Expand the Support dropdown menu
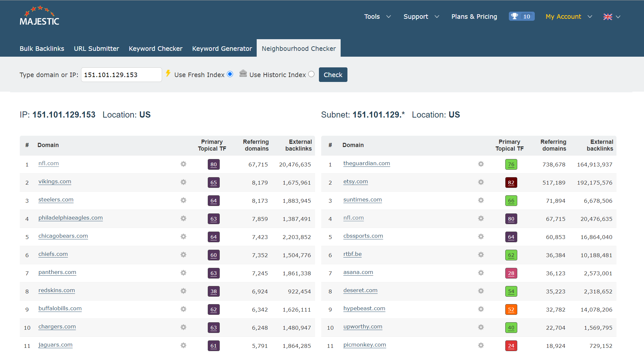 [420, 16]
